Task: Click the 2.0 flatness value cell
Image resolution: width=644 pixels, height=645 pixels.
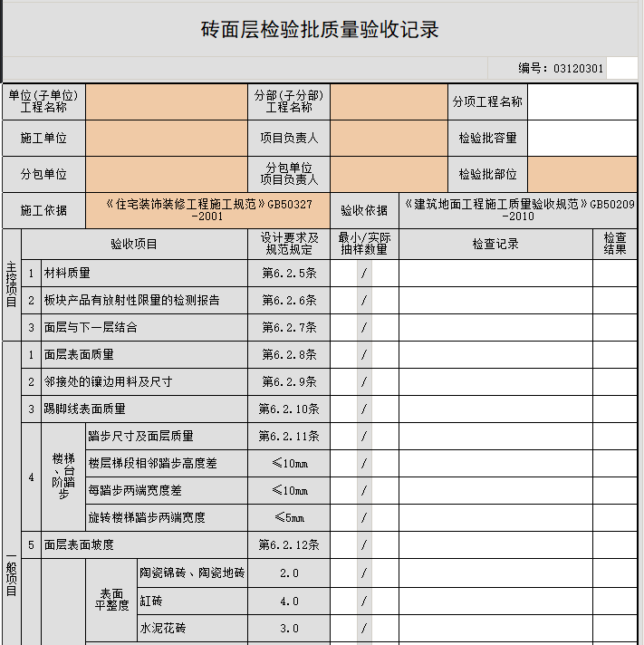Action: [x=289, y=573]
